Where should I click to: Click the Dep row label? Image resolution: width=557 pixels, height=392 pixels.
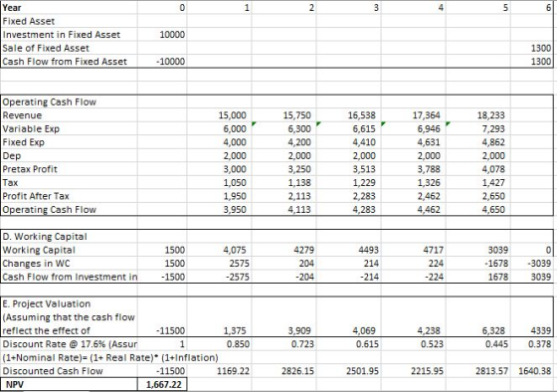[12, 155]
